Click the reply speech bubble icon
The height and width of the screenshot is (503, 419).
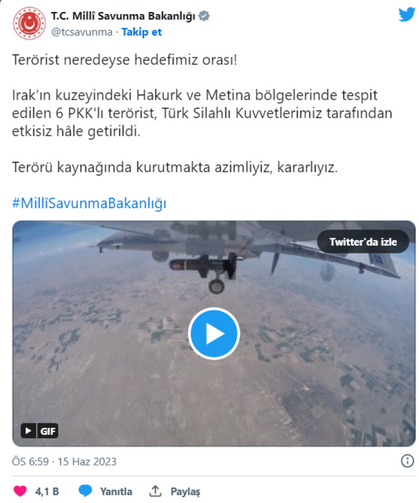(x=85, y=491)
